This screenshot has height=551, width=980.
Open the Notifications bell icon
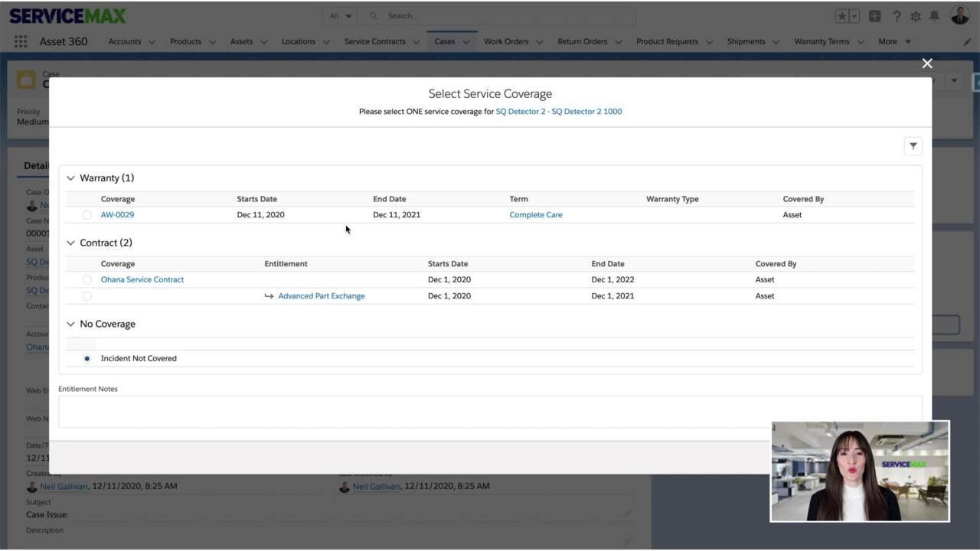click(934, 16)
